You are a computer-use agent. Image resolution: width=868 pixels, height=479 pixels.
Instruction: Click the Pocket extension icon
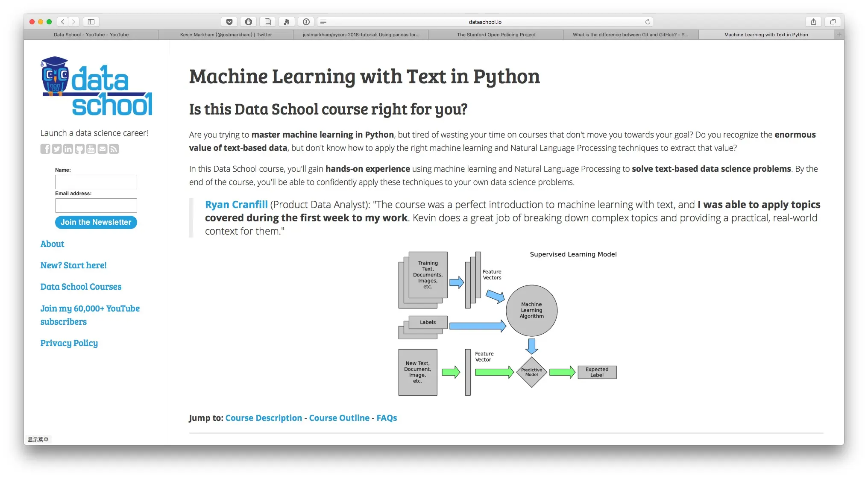[x=229, y=22]
